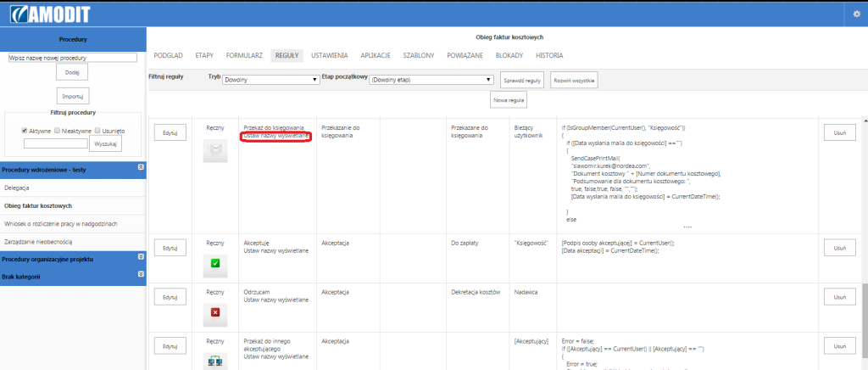Delete Przekaż do innego akceptującego rule with Usuń
This screenshot has width=868, height=370.
click(x=840, y=345)
